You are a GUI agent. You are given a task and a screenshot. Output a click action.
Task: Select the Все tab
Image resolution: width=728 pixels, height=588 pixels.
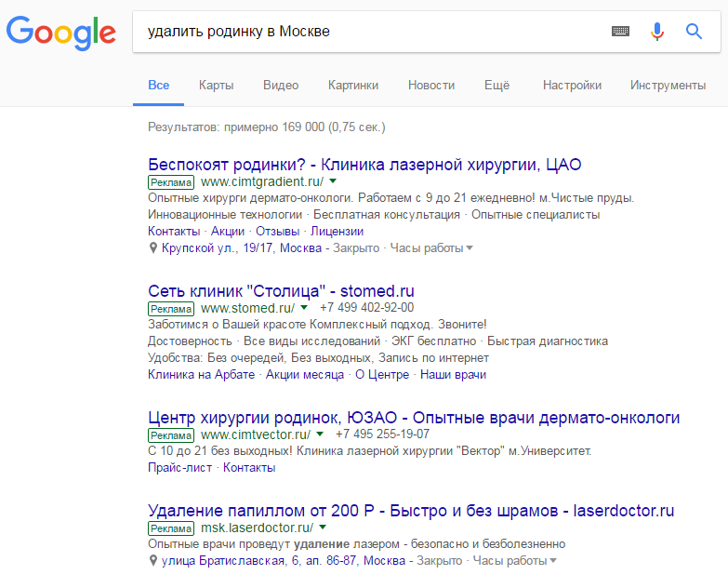(x=158, y=85)
